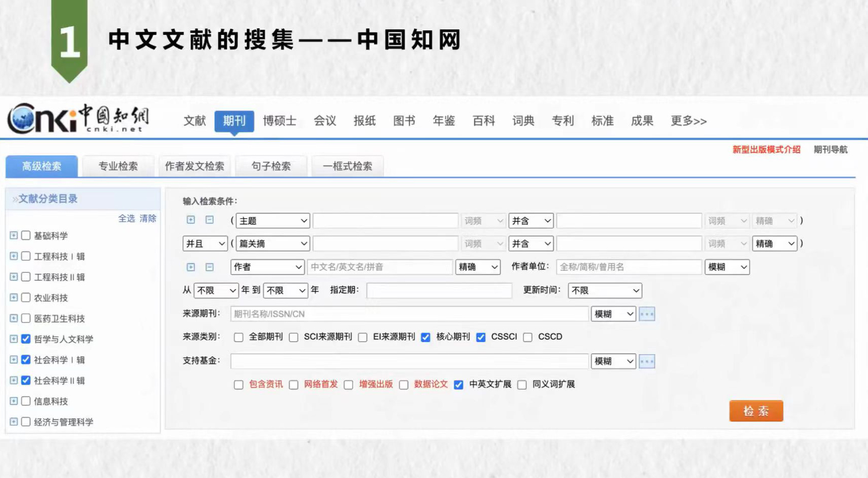This screenshot has width=868, height=478.
Task: Open the source journal browse ellipsis button
Action: [x=647, y=314]
